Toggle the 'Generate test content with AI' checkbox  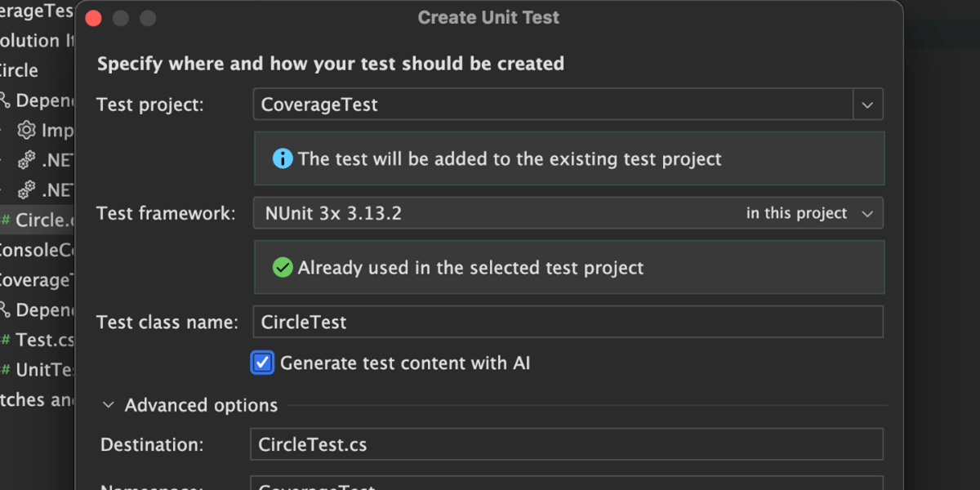(x=262, y=363)
